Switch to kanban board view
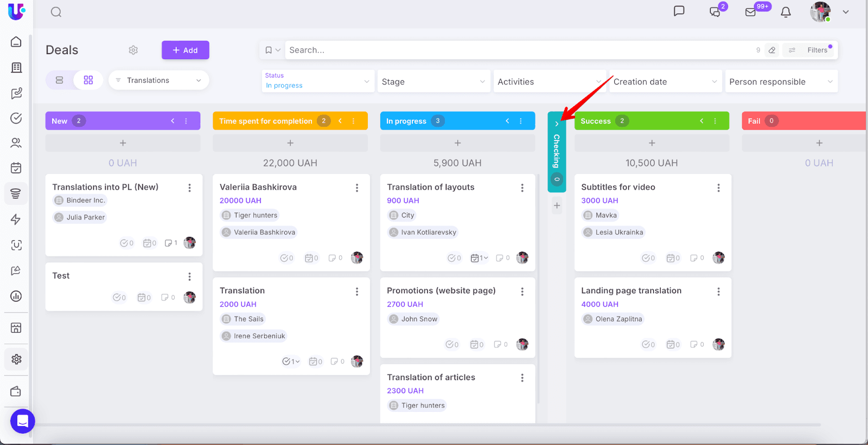Screen dimensions: 868x445 88,80
